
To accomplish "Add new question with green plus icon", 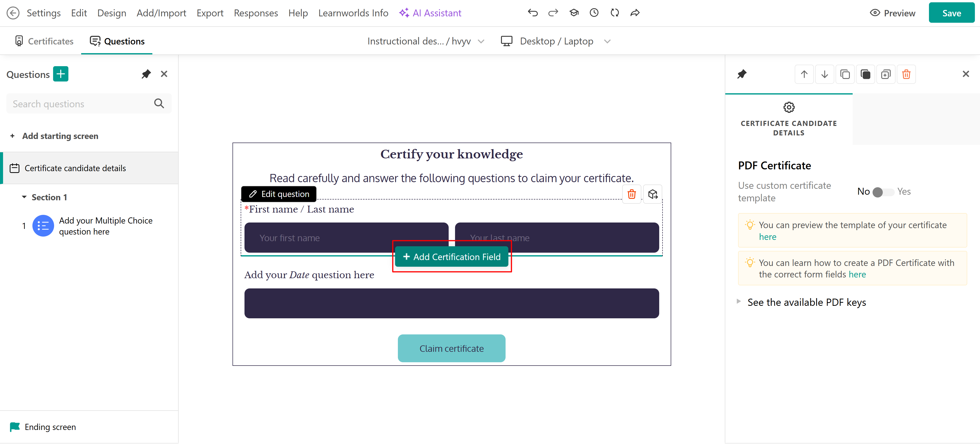I will [60, 74].
